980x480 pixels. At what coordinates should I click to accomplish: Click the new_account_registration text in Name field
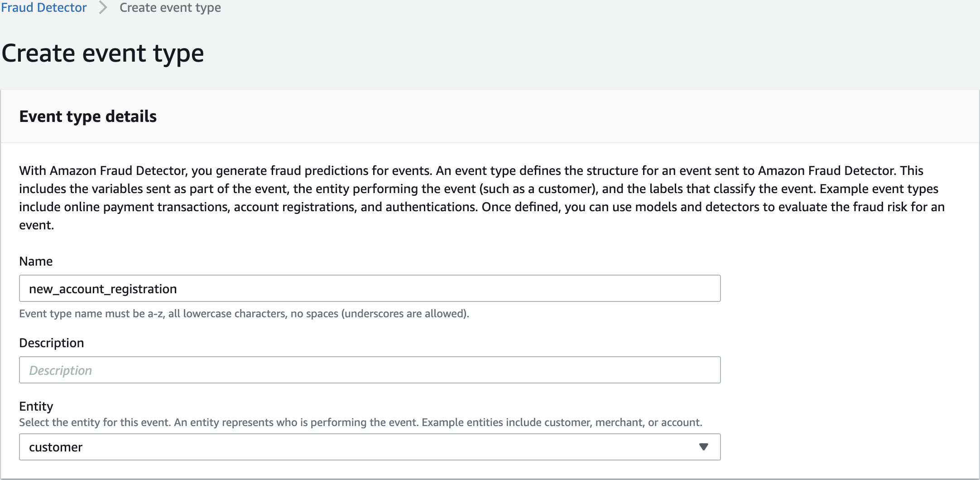click(x=103, y=289)
